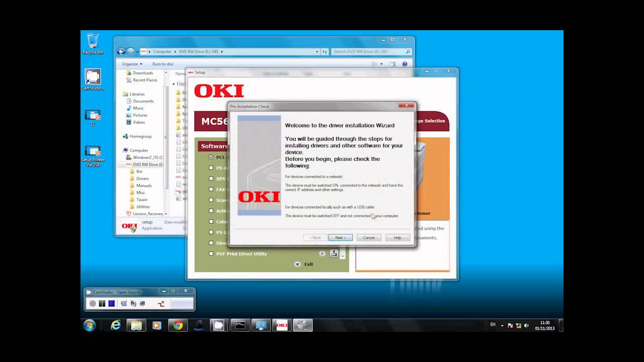The image size is (644, 362).
Task: Click the CamStudio Record button
Action: (93, 303)
